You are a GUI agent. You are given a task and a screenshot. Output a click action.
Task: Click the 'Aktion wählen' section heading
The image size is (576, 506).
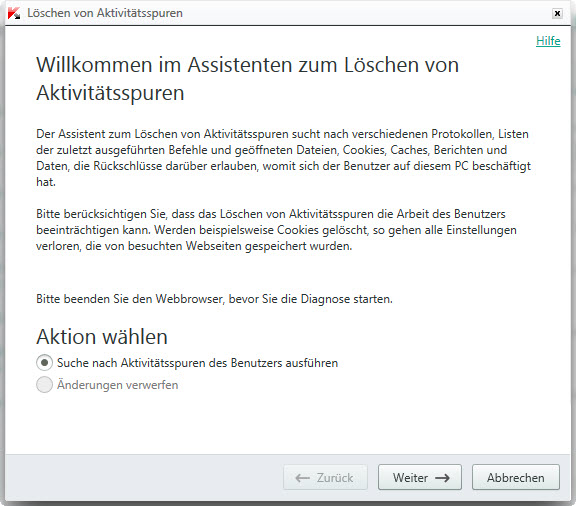coord(102,337)
